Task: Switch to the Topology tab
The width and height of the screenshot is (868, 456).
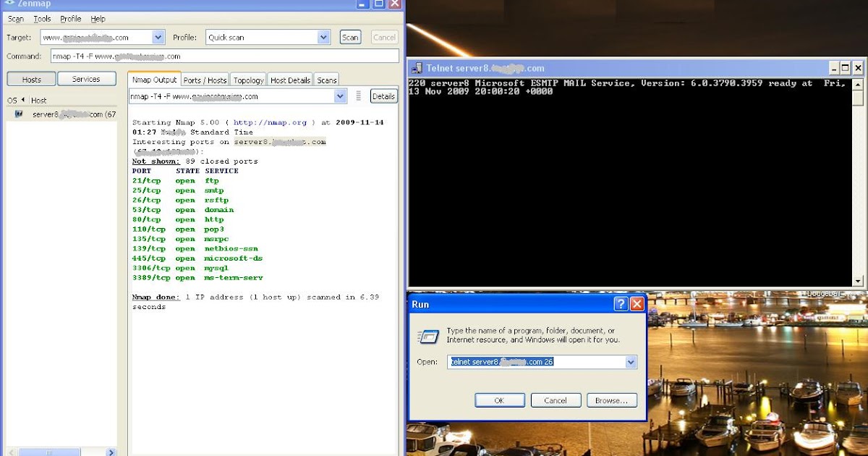Action: (x=249, y=80)
